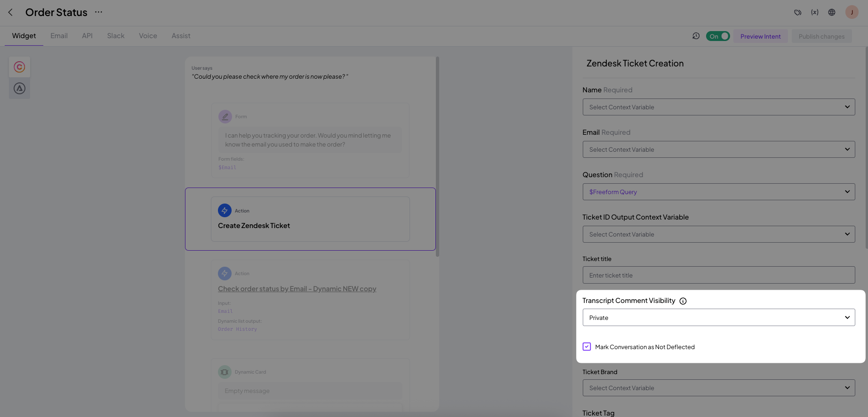Screen dimensions: 868x417
Task: Click the $Email form field variable
Action: (227, 167)
